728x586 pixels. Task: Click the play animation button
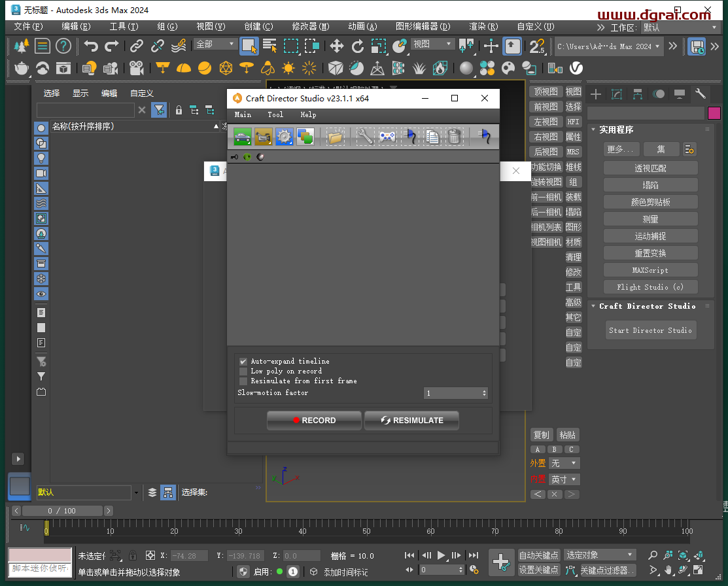point(441,555)
